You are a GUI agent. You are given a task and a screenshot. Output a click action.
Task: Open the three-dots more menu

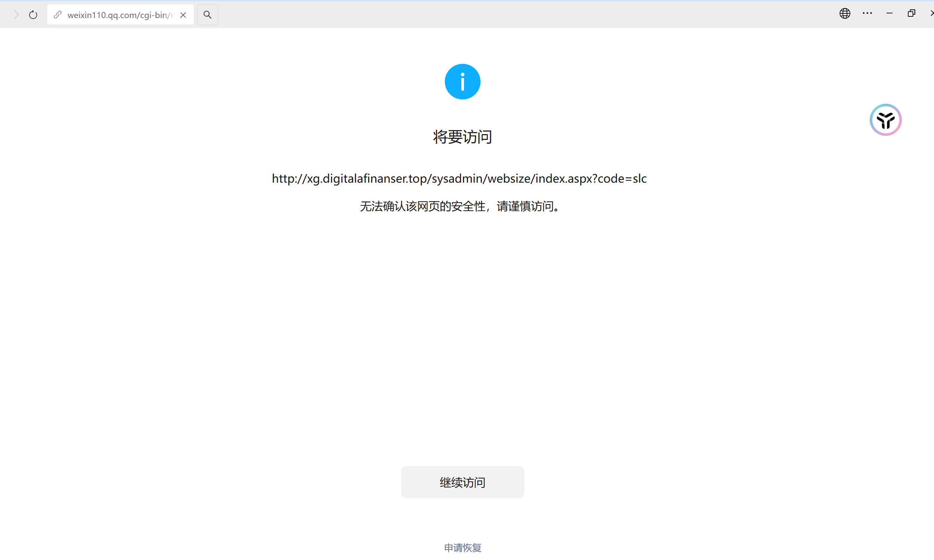[867, 14]
